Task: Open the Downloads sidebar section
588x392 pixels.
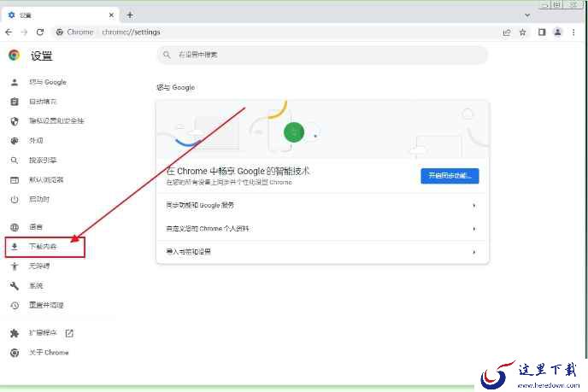Action: [x=45, y=247]
